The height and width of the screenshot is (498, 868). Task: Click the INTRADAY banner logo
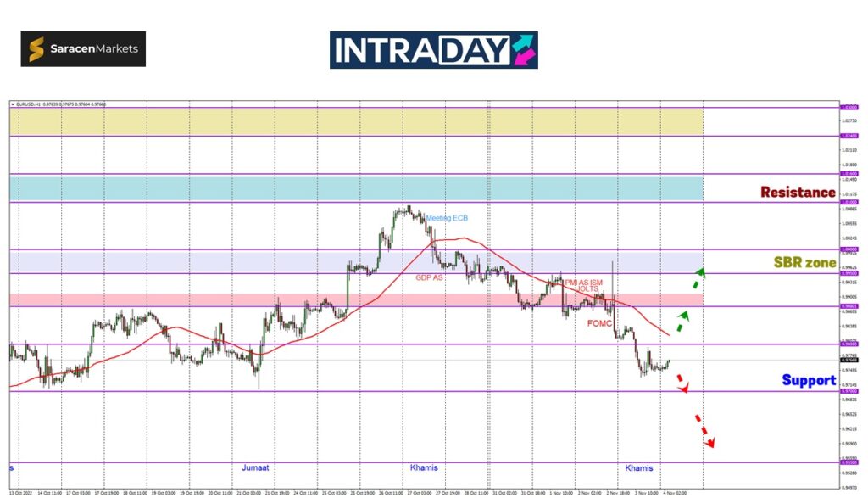point(433,50)
